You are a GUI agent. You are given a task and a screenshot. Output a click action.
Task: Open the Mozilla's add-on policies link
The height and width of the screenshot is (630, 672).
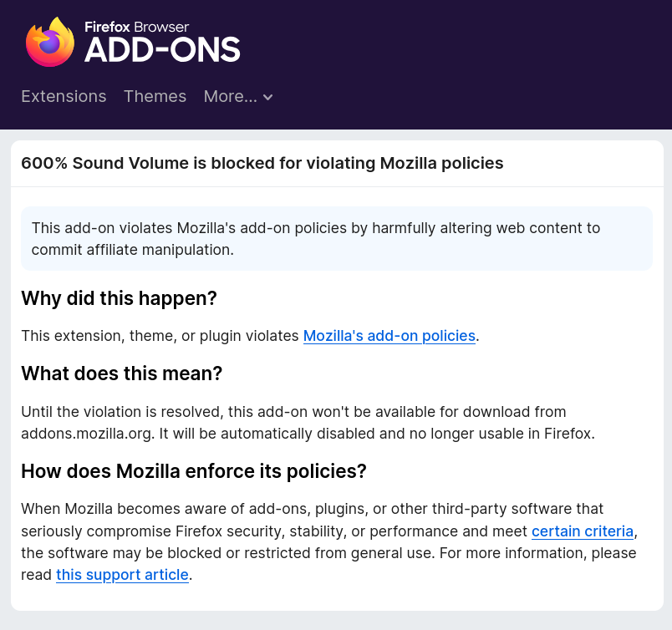click(389, 336)
